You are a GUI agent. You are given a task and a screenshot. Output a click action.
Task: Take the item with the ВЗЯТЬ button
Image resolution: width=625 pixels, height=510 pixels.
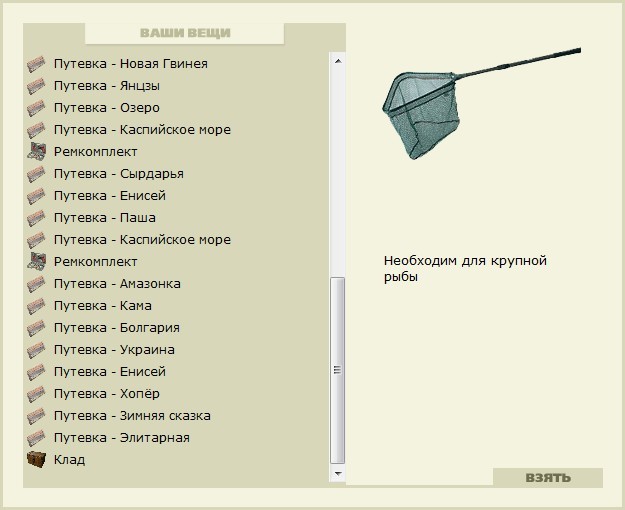[x=548, y=477]
